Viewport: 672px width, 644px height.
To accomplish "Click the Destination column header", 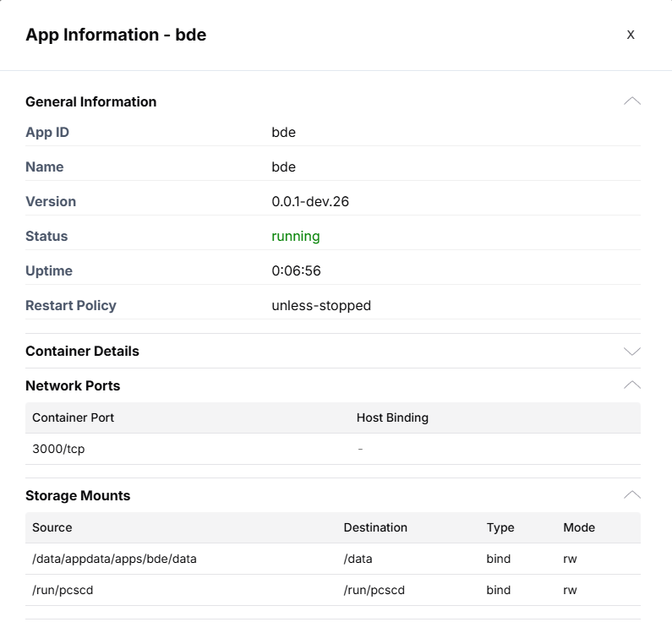I will point(375,527).
